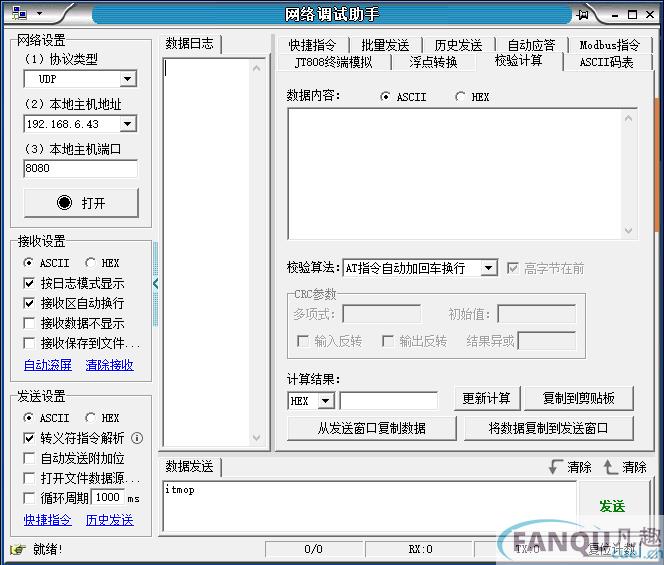Click the app menu icon in title bar

20,13
